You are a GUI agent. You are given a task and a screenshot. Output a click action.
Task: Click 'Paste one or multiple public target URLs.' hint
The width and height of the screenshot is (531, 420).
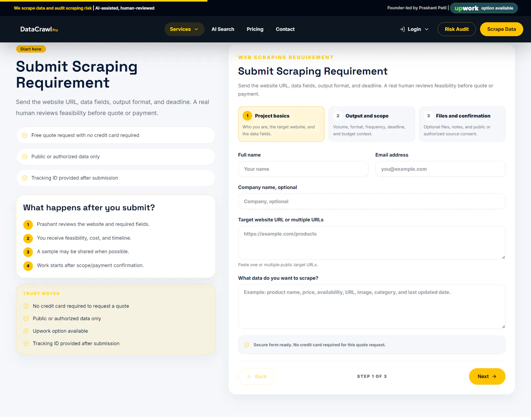click(x=278, y=265)
